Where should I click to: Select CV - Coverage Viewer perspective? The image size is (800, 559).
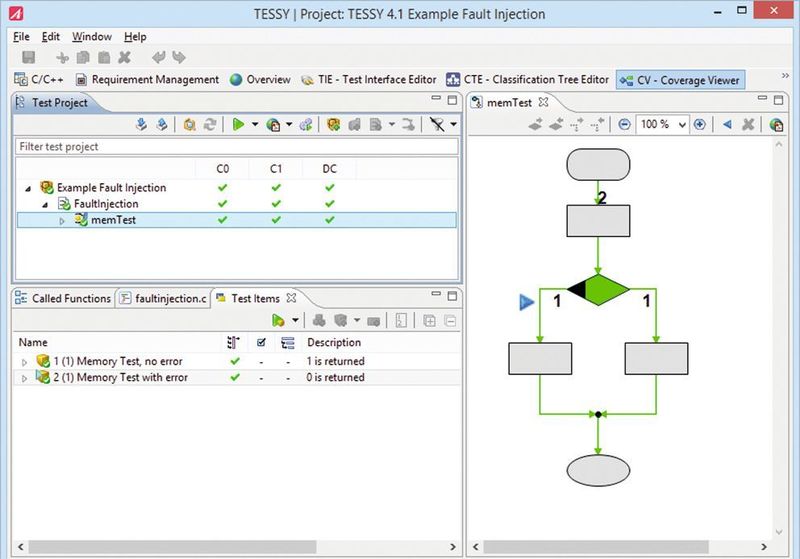(680, 80)
